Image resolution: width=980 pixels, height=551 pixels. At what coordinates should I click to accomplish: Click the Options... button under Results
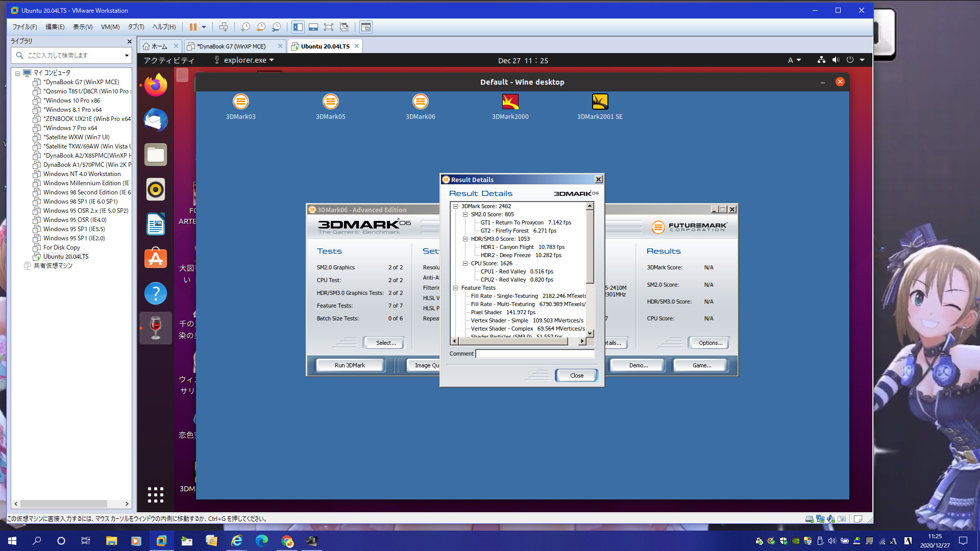[710, 343]
